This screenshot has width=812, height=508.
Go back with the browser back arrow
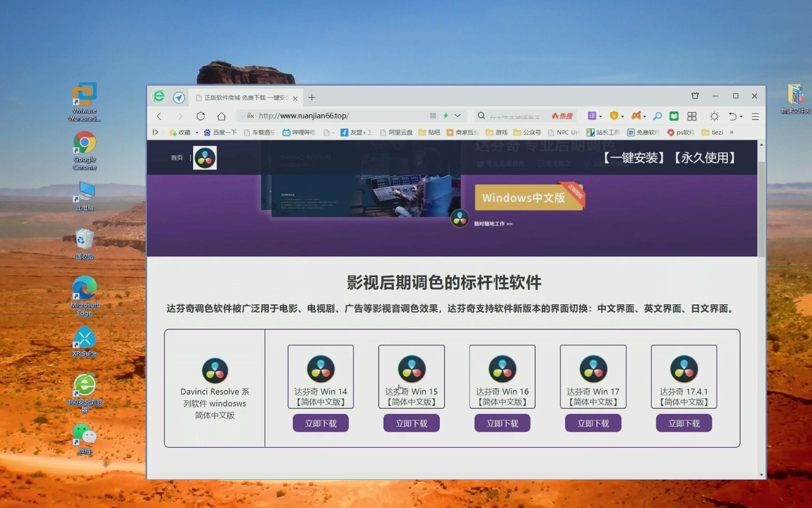point(159,116)
